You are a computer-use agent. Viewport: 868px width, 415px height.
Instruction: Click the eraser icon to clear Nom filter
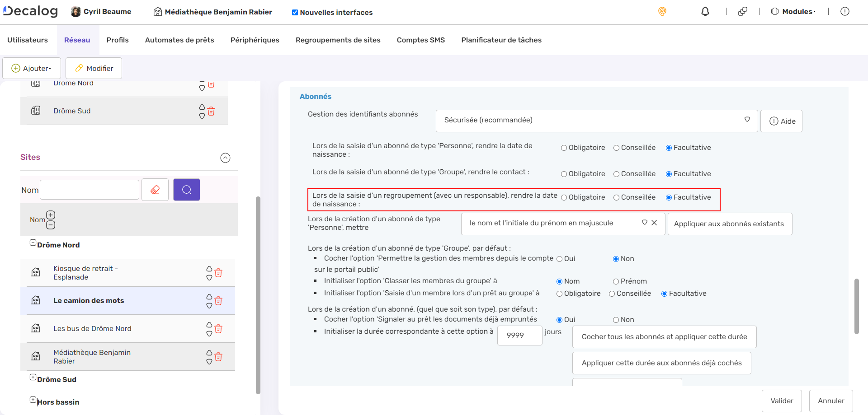155,190
